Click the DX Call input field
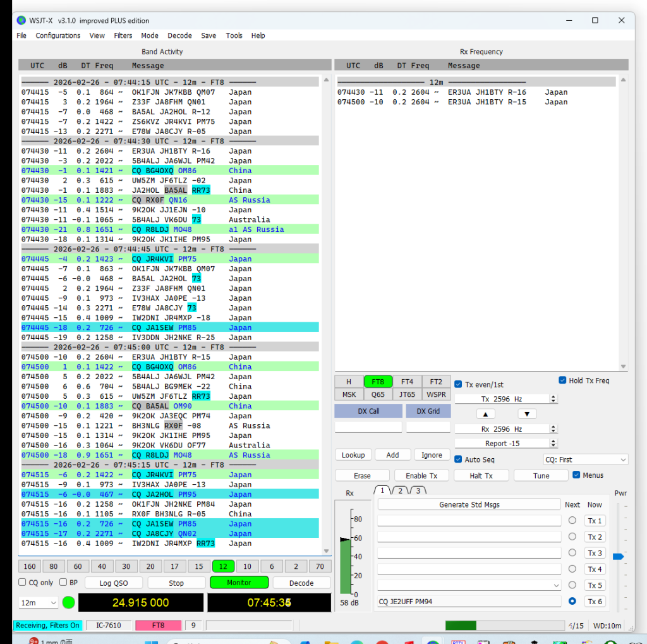Screen dimensions: 647x644 pyautogui.click(x=368, y=428)
